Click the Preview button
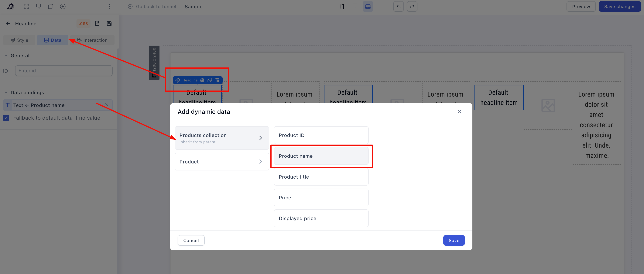Viewport: 644px width, 274px height. tap(581, 6)
